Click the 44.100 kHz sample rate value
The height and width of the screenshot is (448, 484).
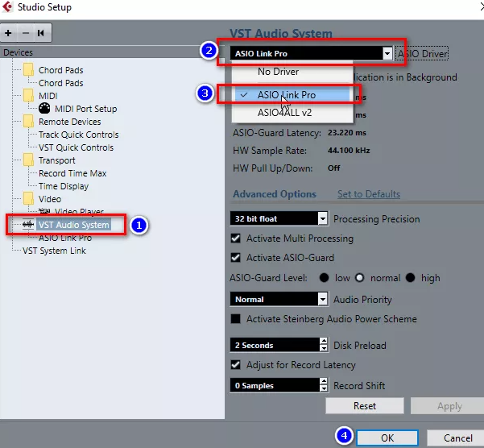tap(349, 151)
